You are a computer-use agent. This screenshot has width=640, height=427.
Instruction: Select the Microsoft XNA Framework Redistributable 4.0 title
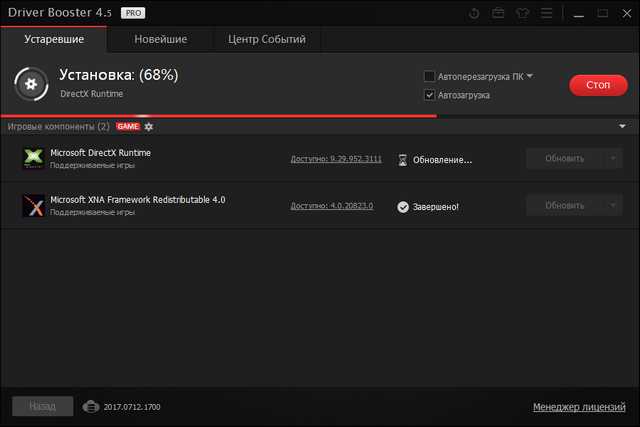point(138,200)
